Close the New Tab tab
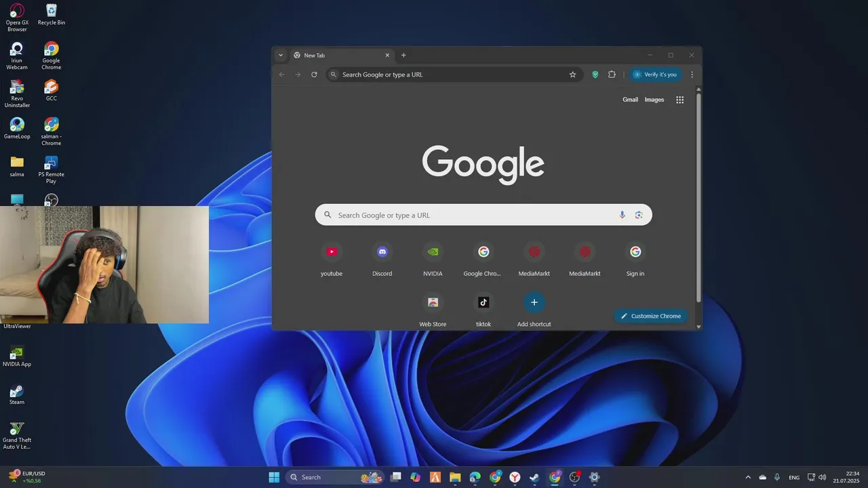Image resolution: width=868 pixels, height=488 pixels. coord(387,56)
